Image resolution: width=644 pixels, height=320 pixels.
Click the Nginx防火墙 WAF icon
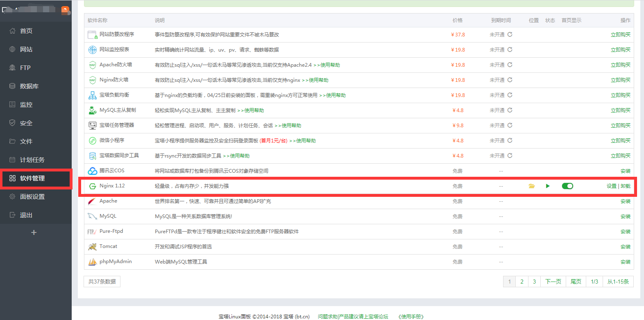[93, 80]
